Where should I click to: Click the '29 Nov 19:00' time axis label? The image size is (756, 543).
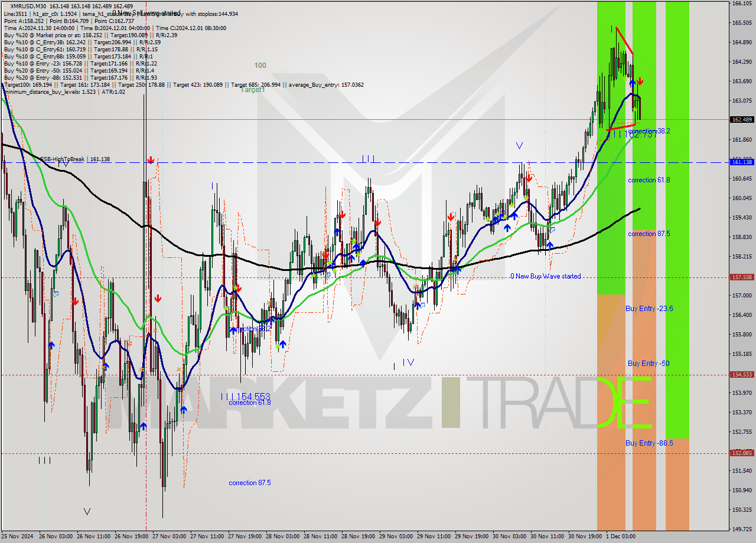click(472, 537)
